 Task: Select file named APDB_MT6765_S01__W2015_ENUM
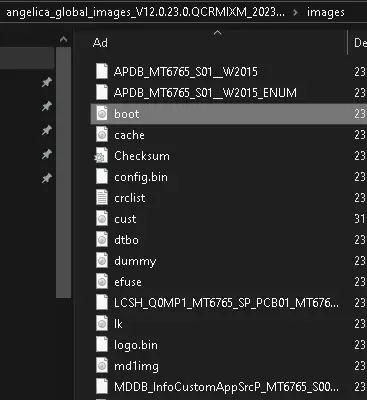tap(205, 93)
